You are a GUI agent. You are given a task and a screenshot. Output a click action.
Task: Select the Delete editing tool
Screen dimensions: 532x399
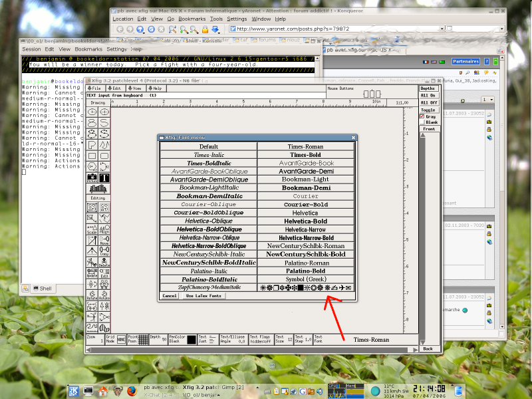[x=104, y=262]
